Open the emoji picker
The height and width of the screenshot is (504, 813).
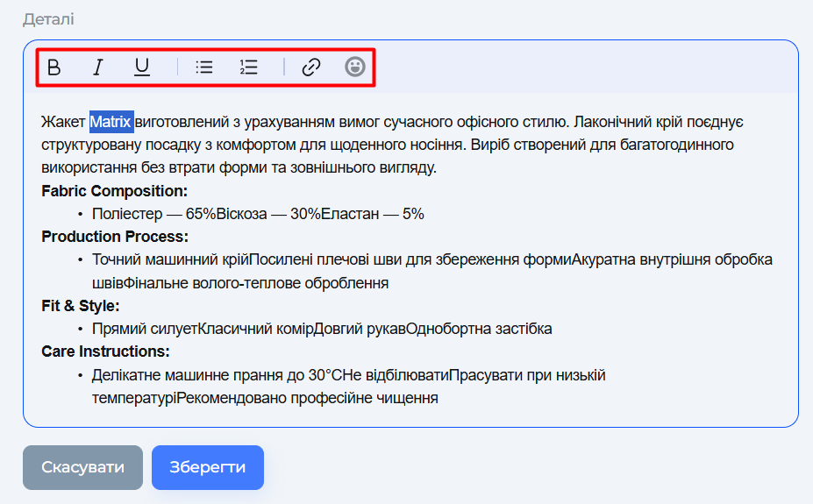354,67
